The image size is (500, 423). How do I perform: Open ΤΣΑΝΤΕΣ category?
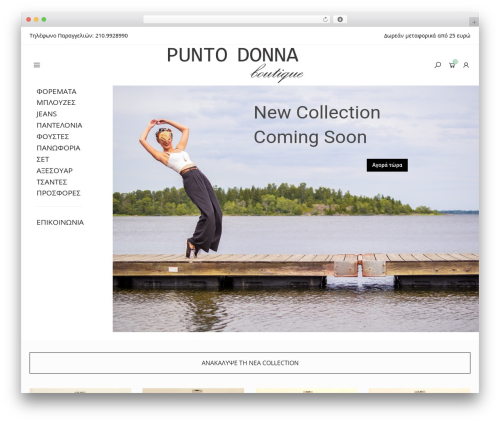(x=52, y=182)
